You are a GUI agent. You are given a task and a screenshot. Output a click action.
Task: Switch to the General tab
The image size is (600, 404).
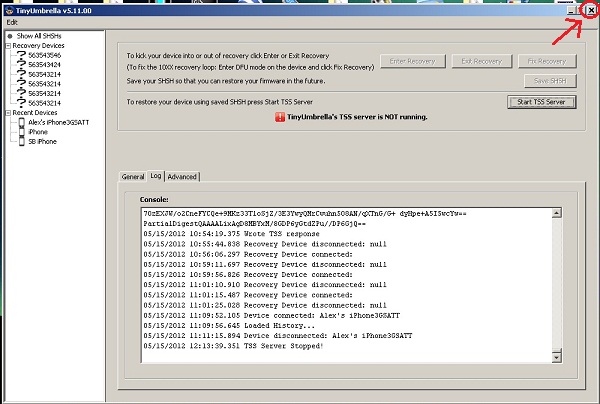click(x=133, y=177)
